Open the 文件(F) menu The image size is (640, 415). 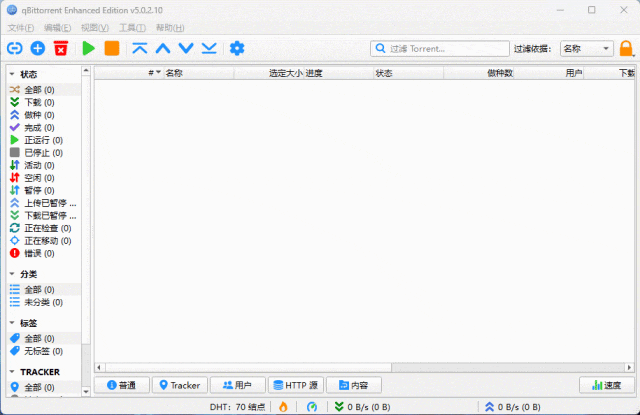click(20, 28)
